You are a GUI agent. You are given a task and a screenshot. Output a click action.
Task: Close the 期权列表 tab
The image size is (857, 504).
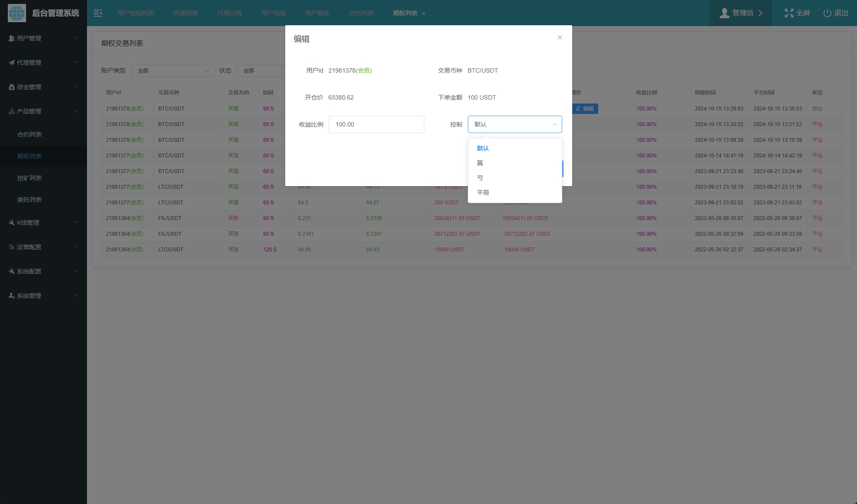(423, 13)
